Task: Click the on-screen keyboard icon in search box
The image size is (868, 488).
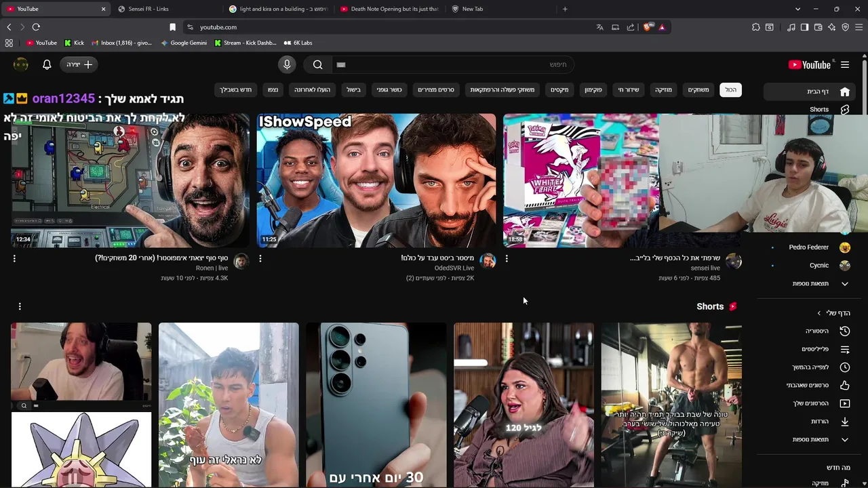Action: 341,64
